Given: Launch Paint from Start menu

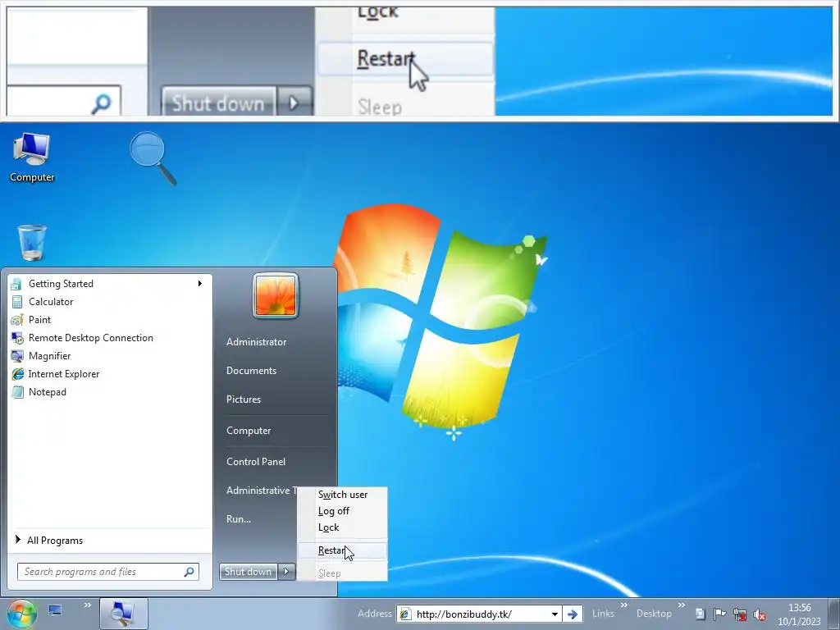Looking at the screenshot, I should coord(110,320).
